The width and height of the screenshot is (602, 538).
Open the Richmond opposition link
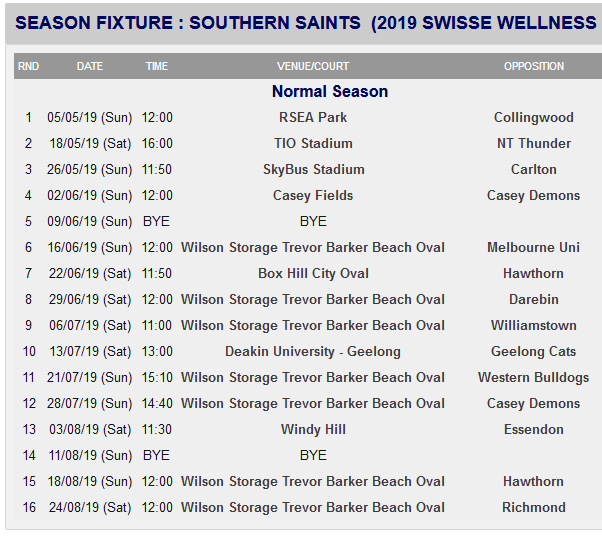click(534, 507)
